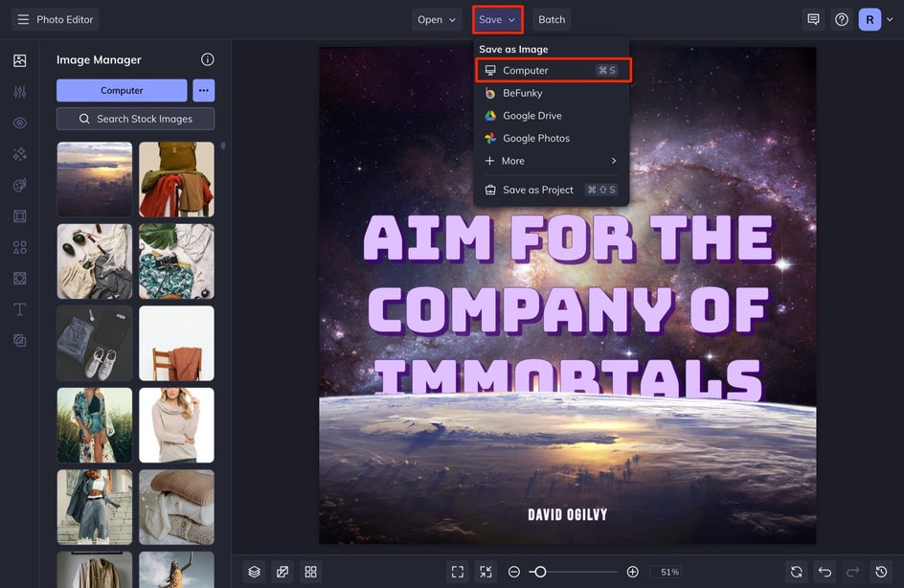Click the collapse-to-actual-size icon
This screenshot has height=588, width=904.
(x=486, y=572)
